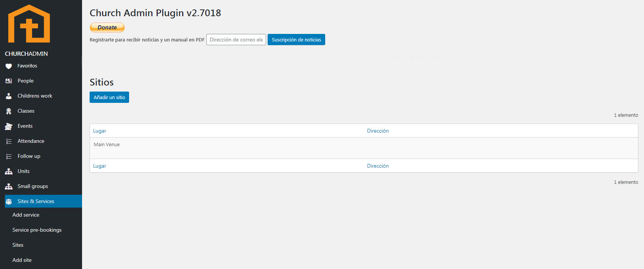Click the Attendance list icon

[x=9, y=141]
